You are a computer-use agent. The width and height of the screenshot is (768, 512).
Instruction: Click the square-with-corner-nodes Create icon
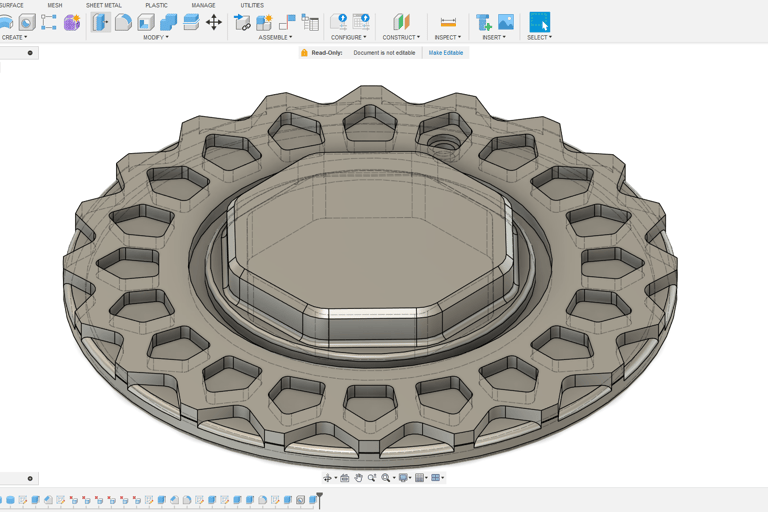(49, 22)
